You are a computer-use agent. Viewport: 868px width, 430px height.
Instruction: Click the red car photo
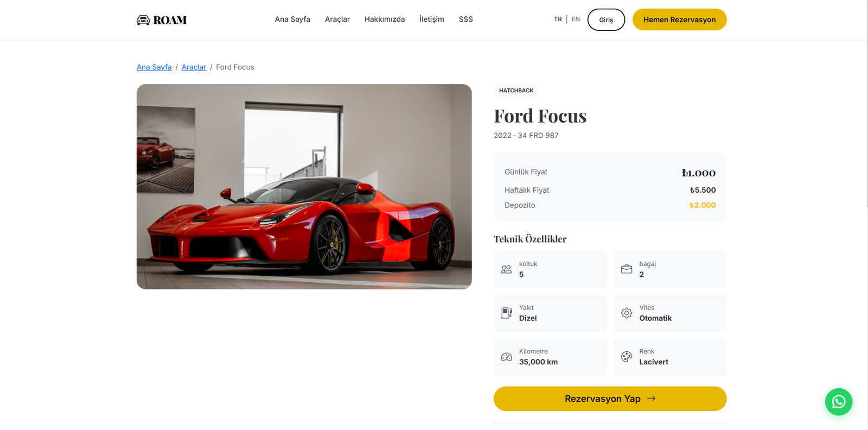(304, 186)
